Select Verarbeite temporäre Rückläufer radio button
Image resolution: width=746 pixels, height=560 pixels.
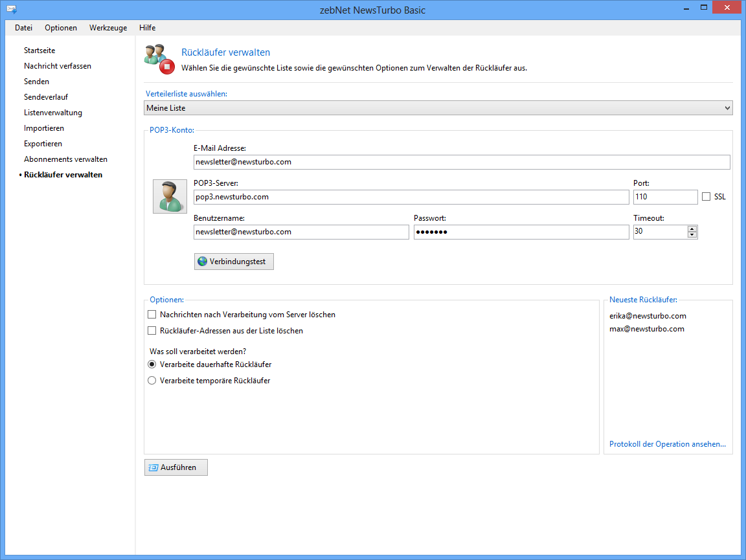coord(152,381)
